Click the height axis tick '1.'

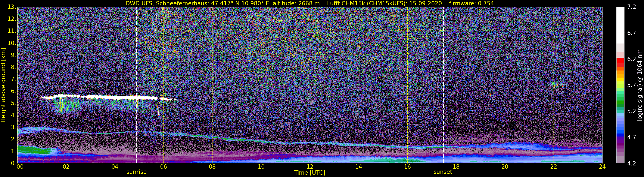13,151
